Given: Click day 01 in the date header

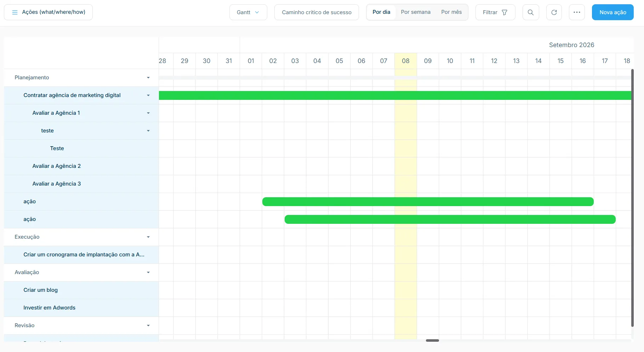Looking at the screenshot, I should pyautogui.click(x=251, y=61).
